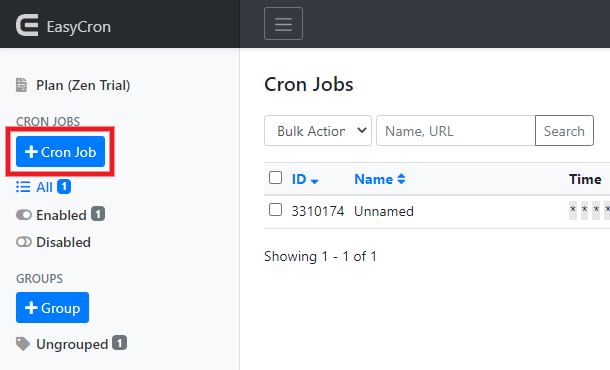Focus the Name, URL search field
Image resolution: width=610 pixels, height=370 pixels.
(456, 131)
